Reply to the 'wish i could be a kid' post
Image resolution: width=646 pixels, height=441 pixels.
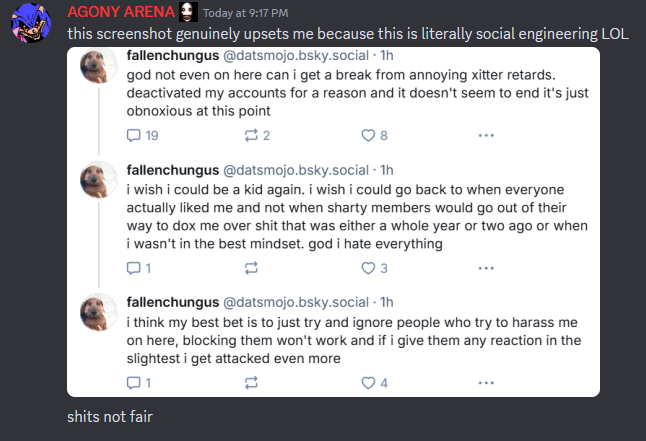[x=136, y=268]
